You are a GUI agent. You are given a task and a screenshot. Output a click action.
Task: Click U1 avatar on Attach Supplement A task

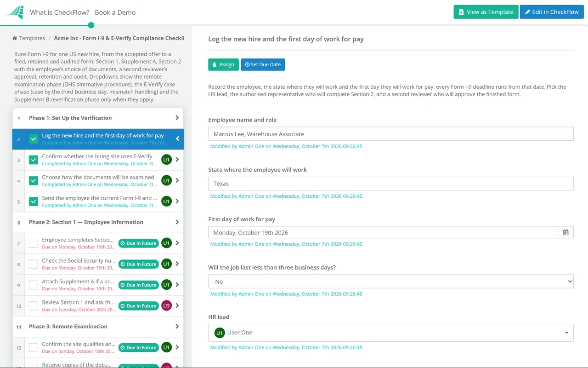pos(166,285)
